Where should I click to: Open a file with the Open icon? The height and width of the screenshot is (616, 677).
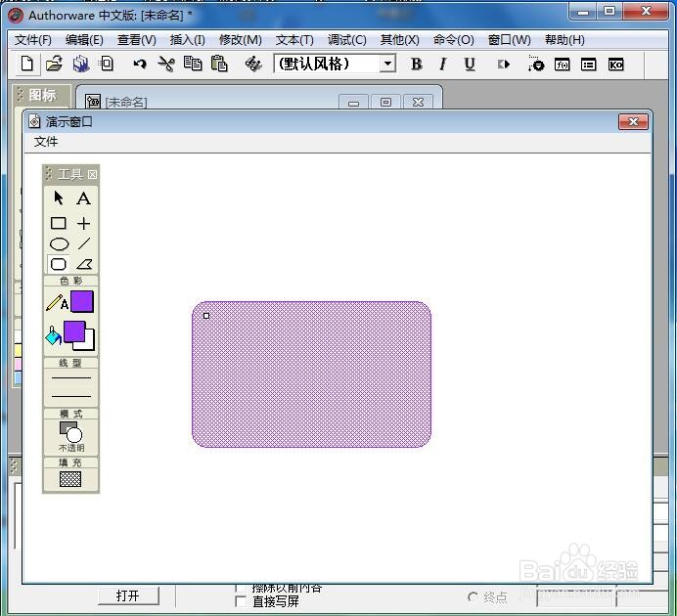point(54,64)
